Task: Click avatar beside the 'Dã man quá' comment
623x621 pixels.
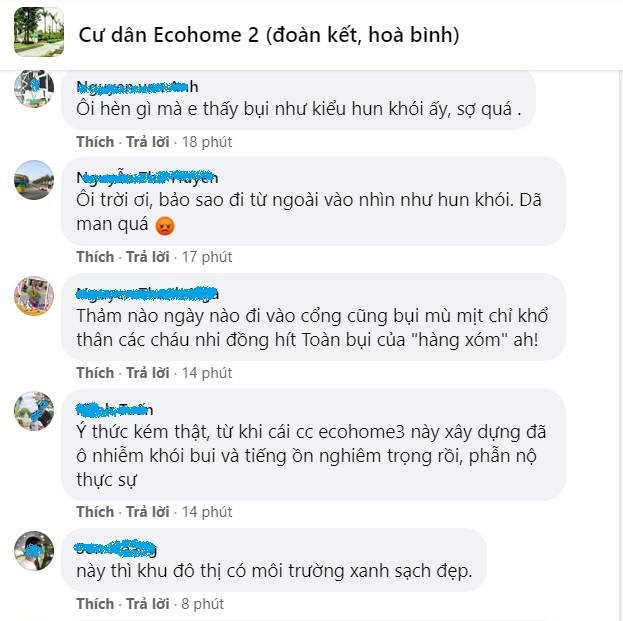Action: click(34, 180)
